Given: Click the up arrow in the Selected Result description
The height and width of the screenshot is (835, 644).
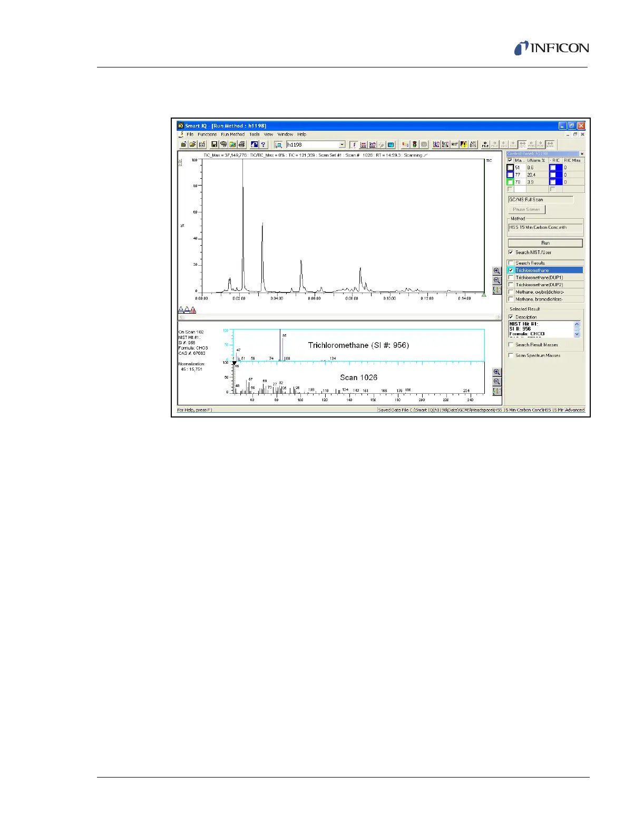Looking at the screenshot, I should (x=577, y=325).
